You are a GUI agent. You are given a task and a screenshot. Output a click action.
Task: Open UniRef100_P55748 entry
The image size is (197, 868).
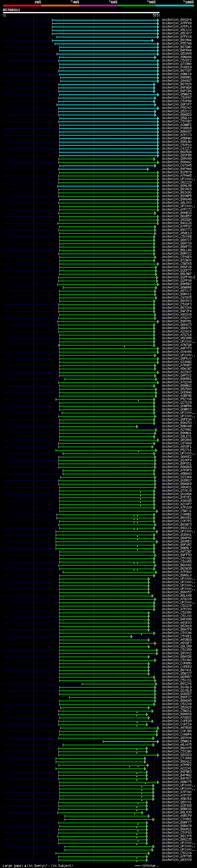click(x=176, y=43)
